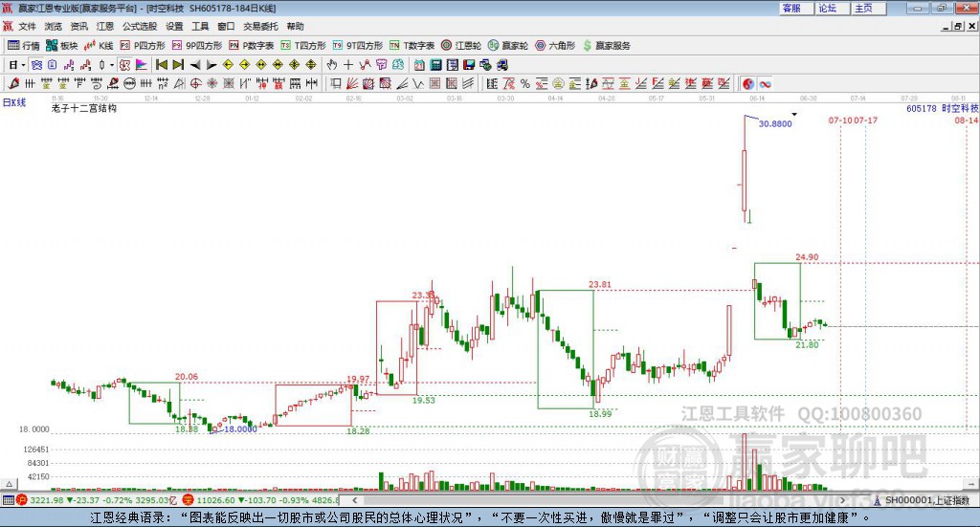Open the 板块 sector toolbar button
The height and width of the screenshot is (527, 980).
coord(61,46)
